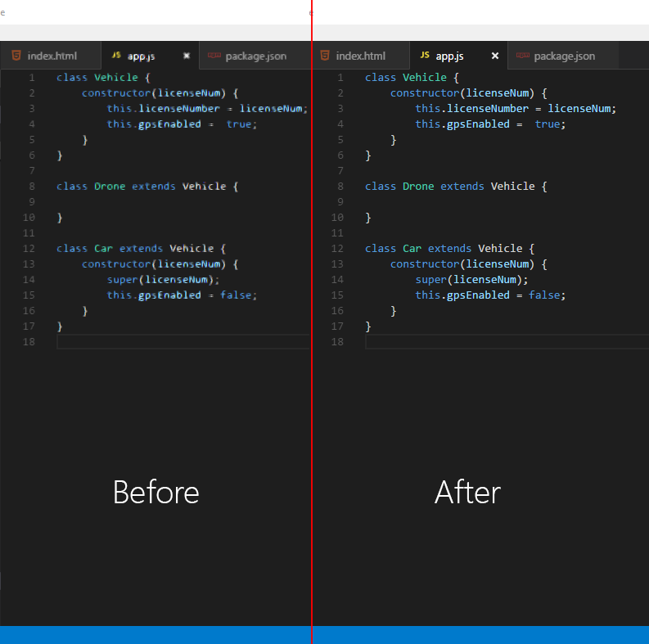Close the app.js tab in the After pane
This screenshot has width=649, height=644.
point(495,56)
